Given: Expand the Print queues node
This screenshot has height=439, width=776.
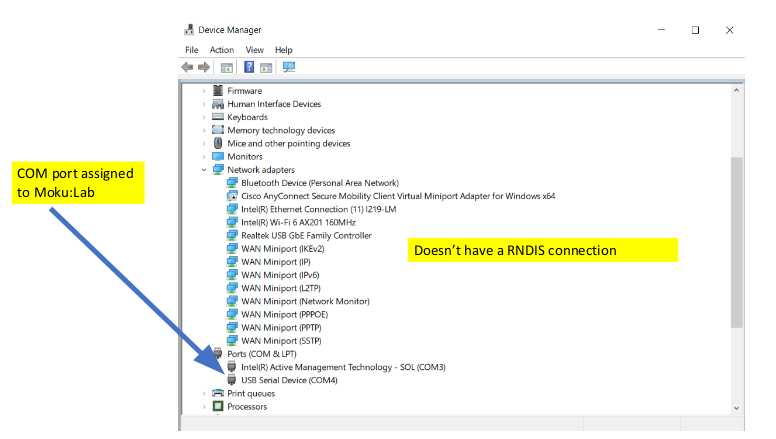Looking at the screenshot, I should (204, 393).
